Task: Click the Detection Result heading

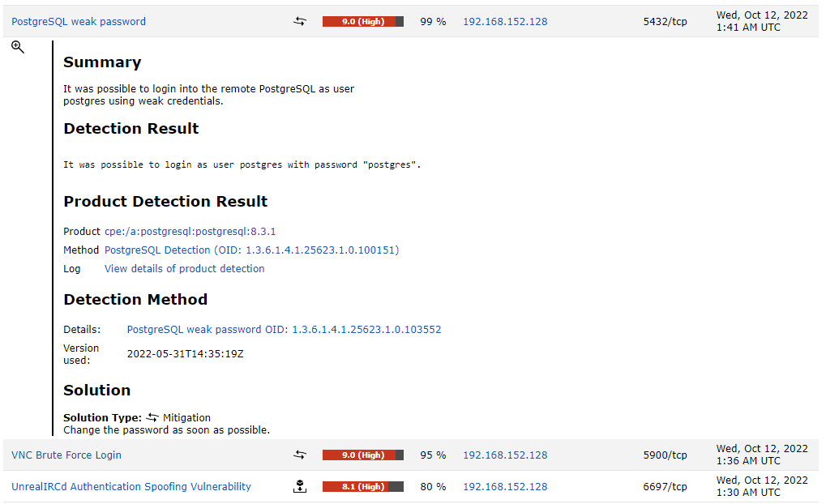Action: pyautogui.click(x=131, y=129)
